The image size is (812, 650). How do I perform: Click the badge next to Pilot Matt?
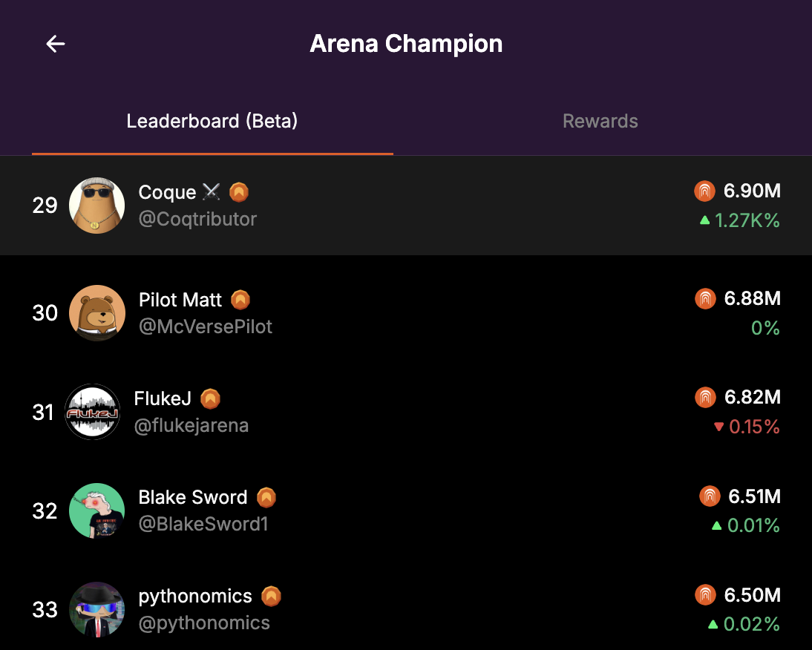point(240,300)
